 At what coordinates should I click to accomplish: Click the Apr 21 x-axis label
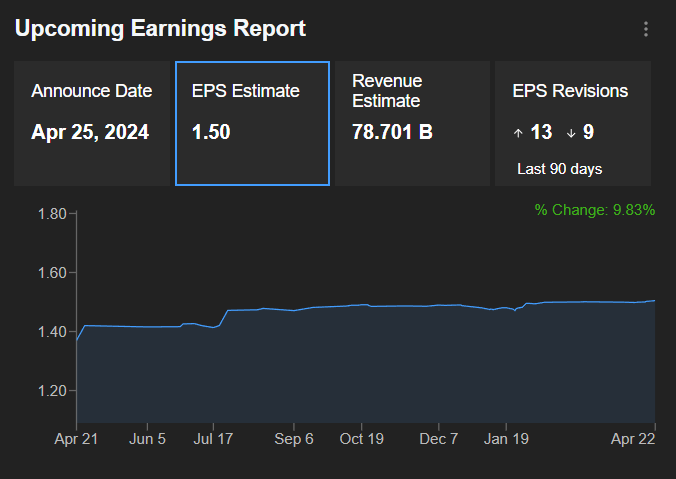coord(77,438)
